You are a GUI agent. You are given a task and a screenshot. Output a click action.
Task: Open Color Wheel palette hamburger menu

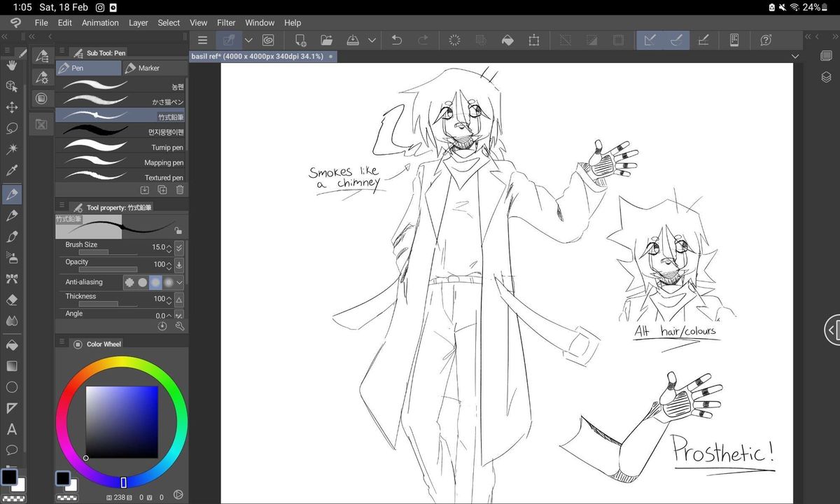62,342
